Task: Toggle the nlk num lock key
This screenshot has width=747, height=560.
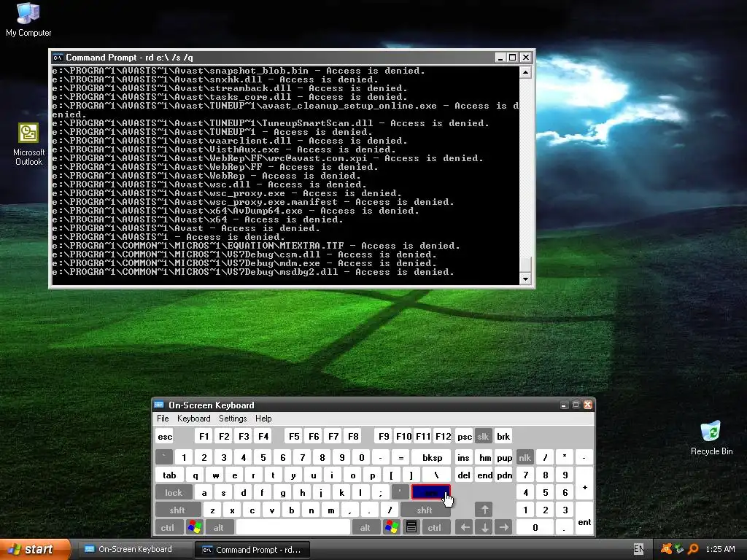Action: (525, 457)
